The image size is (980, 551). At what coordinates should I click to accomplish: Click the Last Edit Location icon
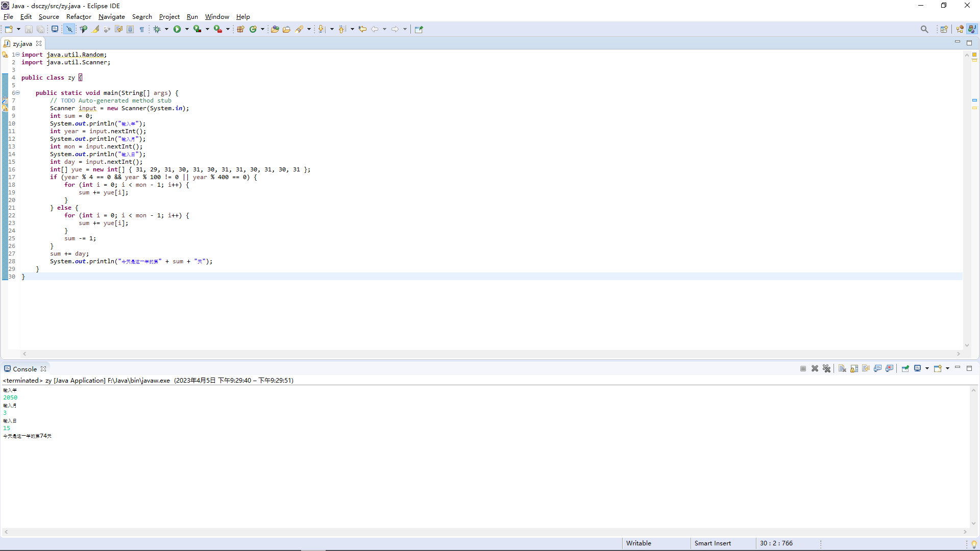(362, 29)
